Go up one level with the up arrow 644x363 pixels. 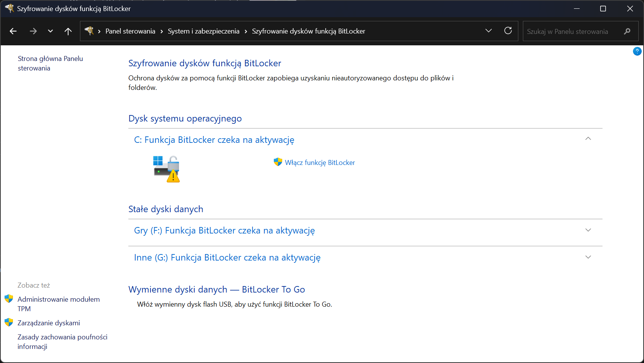(68, 31)
